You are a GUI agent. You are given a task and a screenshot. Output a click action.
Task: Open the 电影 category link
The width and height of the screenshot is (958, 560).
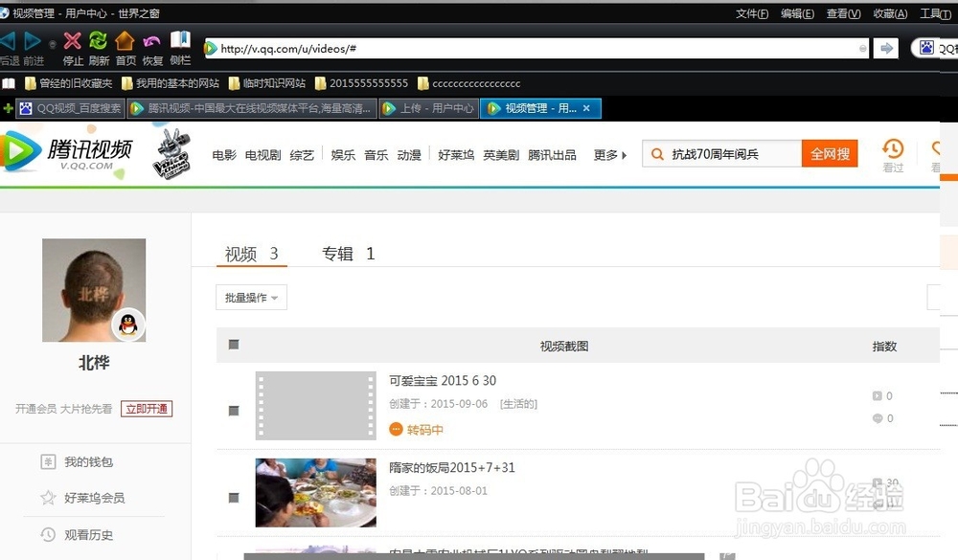point(224,155)
